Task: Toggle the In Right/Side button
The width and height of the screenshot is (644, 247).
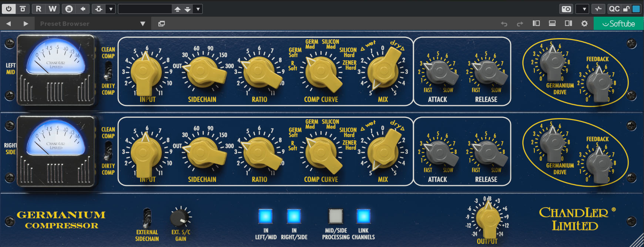Action: 294,216
